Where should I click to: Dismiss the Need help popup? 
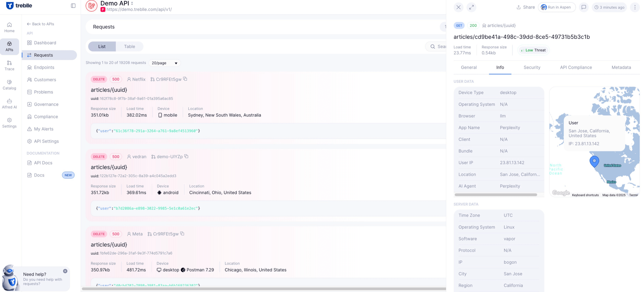[x=65, y=271]
